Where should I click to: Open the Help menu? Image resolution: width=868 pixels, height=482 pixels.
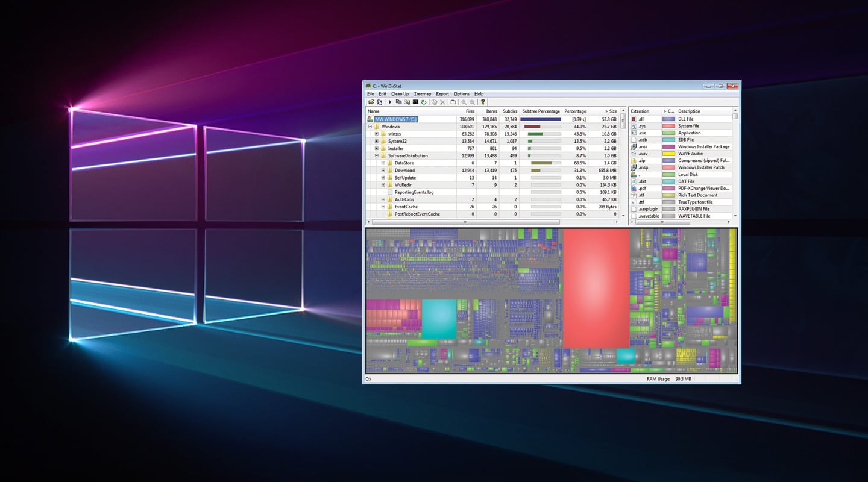(x=479, y=94)
